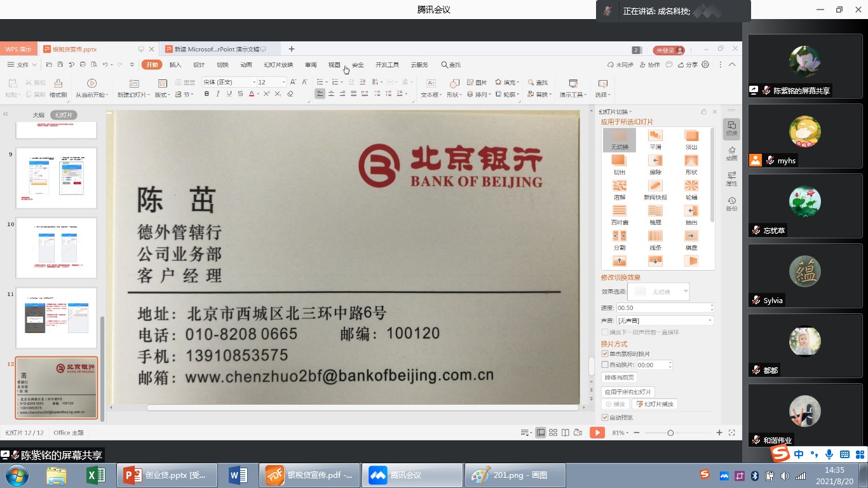Click the superscript icon

click(x=268, y=94)
